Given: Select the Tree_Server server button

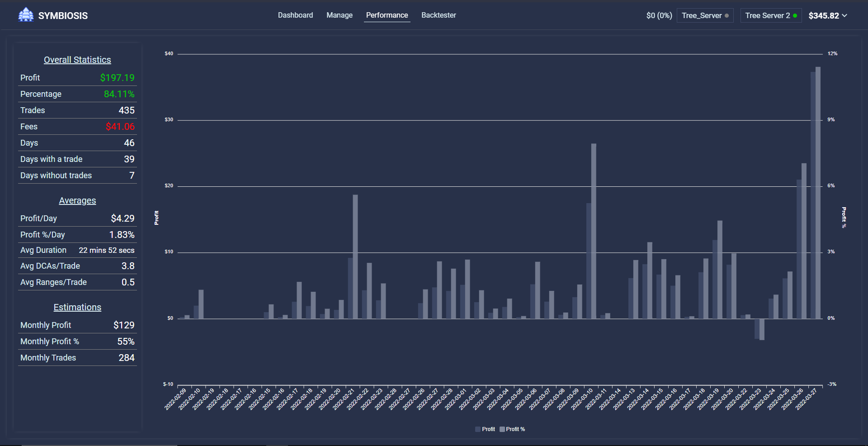Looking at the screenshot, I should [705, 15].
